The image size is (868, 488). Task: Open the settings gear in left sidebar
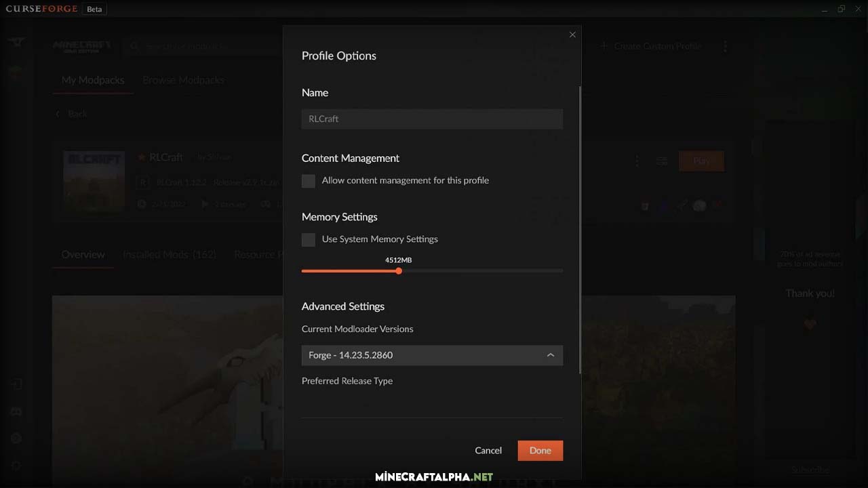coord(16,466)
